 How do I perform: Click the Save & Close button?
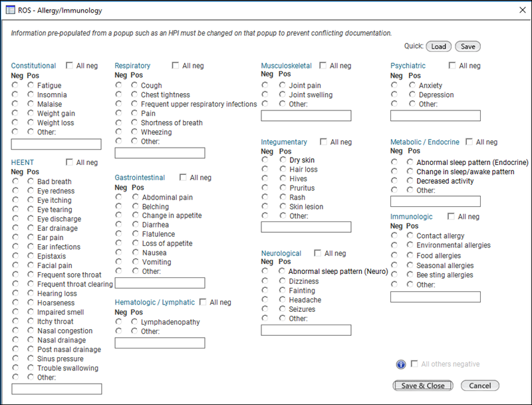pyautogui.click(x=423, y=386)
